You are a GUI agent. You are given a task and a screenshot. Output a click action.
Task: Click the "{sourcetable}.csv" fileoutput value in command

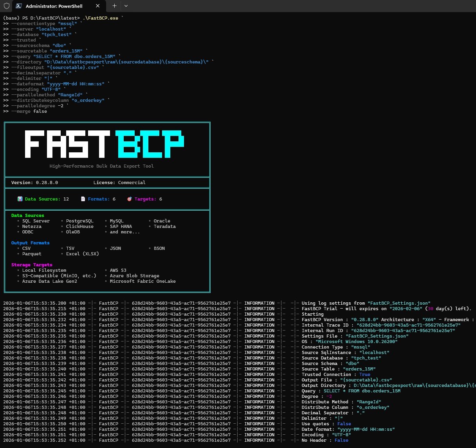[73, 67]
